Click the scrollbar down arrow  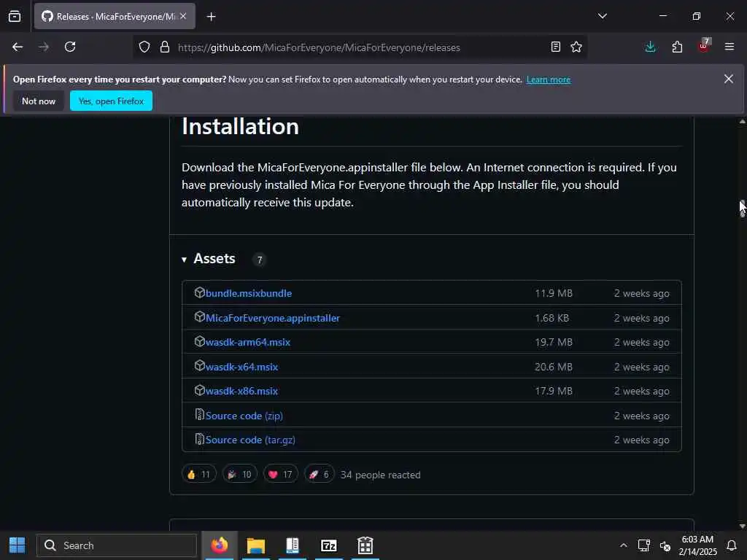[x=742, y=526]
